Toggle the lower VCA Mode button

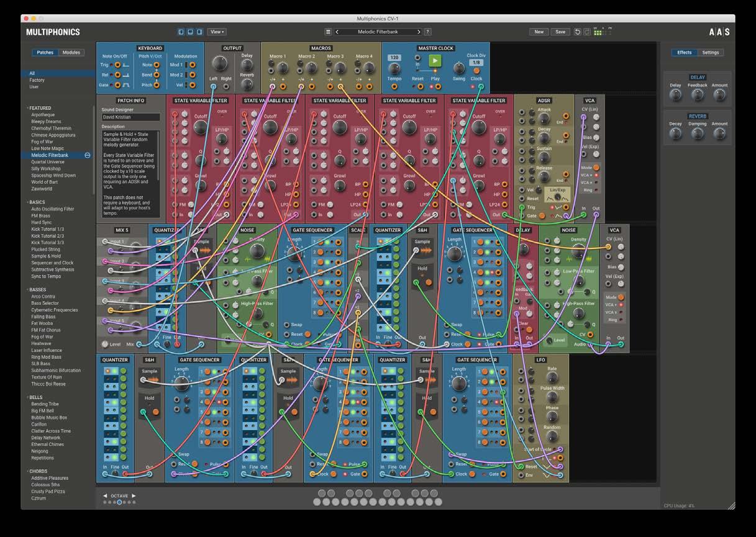621,297
